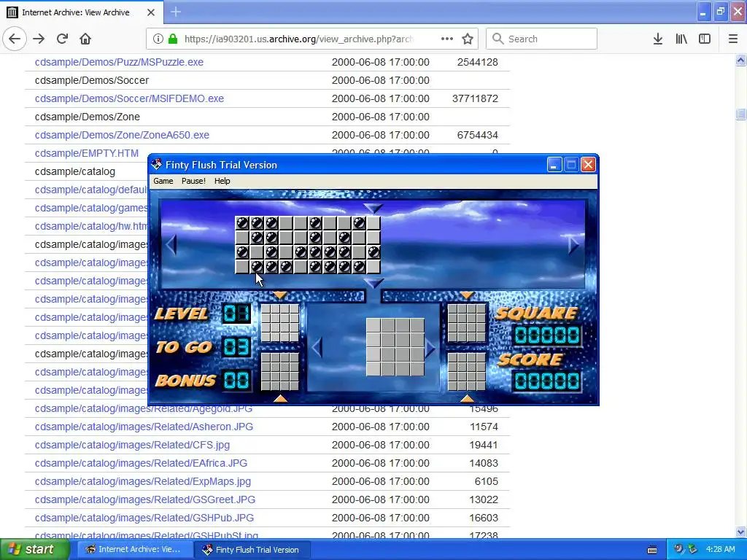The image size is (747, 560).
Task: Click the keyboard icon in system tray
Action: point(652,550)
